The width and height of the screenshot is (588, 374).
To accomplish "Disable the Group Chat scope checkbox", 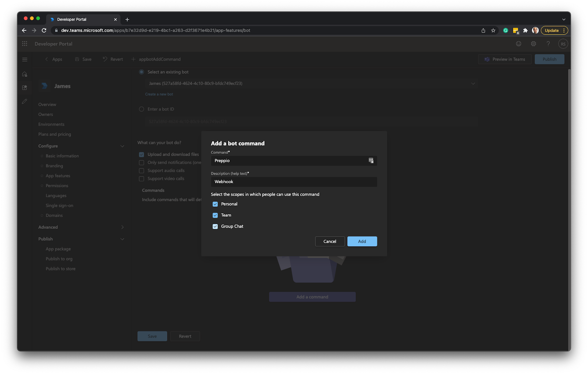I will coord(215,226).
